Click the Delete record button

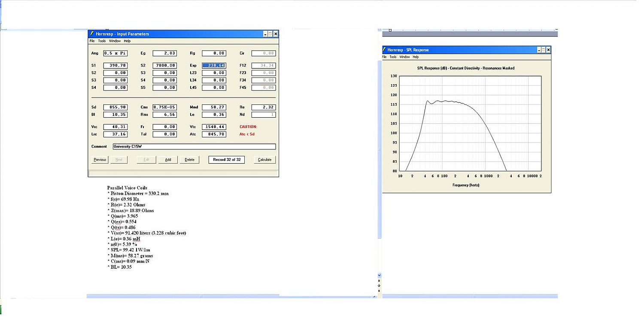[x=189, y=160]
